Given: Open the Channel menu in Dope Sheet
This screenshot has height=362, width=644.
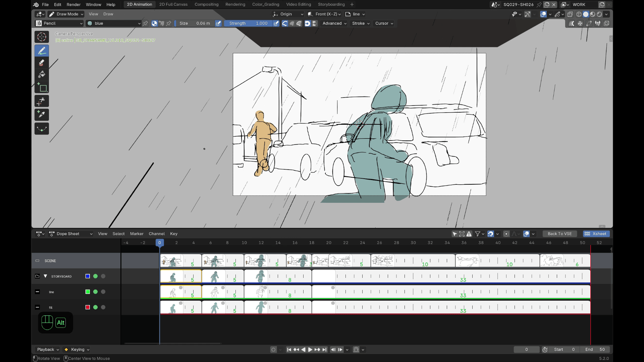Looking at the screenshot, I should click(x=157, y=234).
